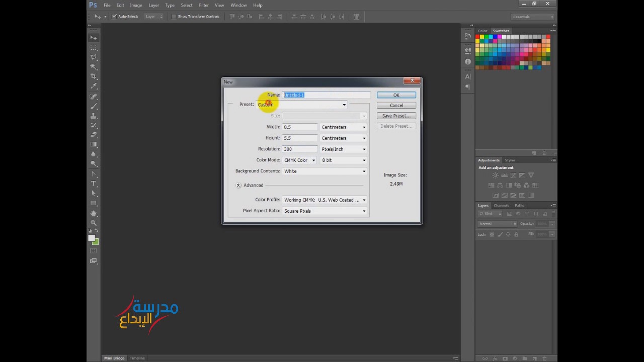The width and height of the screenshot is (644, 362).
Task: Switch to the Channels tab
Action: coord(501,205)
